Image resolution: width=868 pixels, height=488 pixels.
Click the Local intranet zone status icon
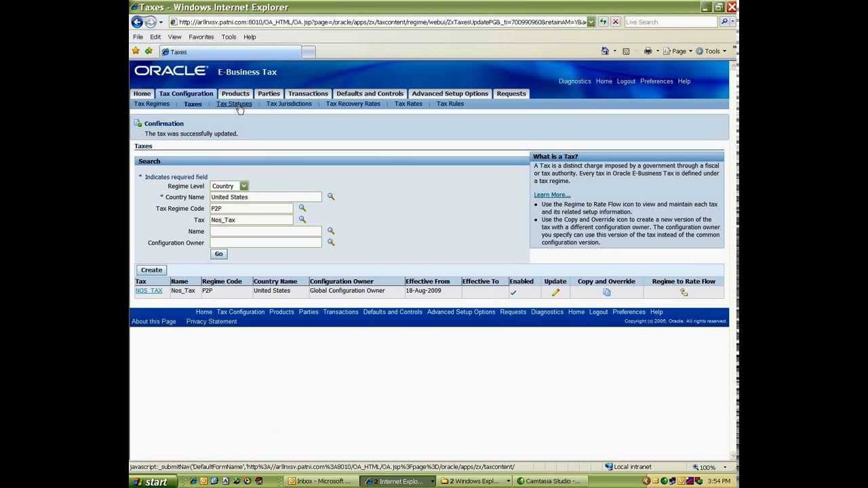click(608, 466)
